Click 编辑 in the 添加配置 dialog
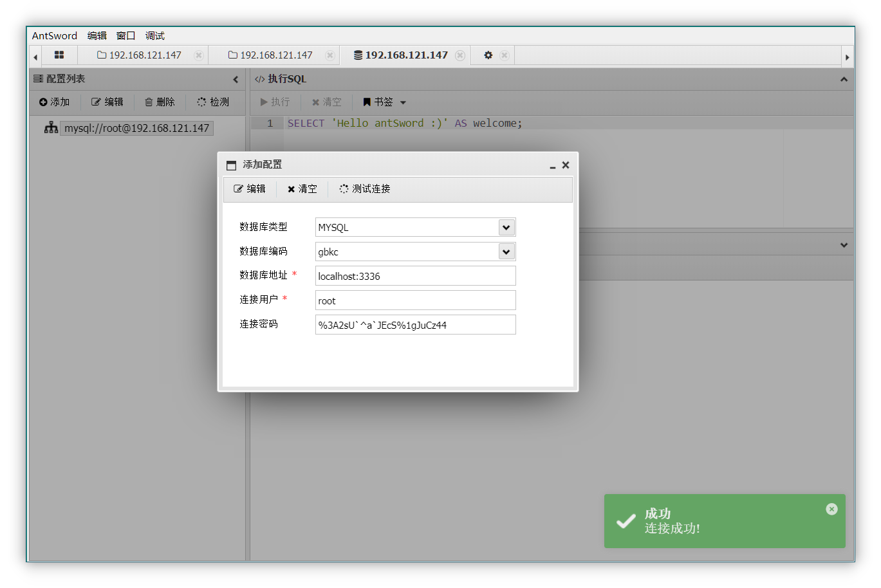Image resolution: width=881 pixels, height=588 pixels. coord(250,188)
